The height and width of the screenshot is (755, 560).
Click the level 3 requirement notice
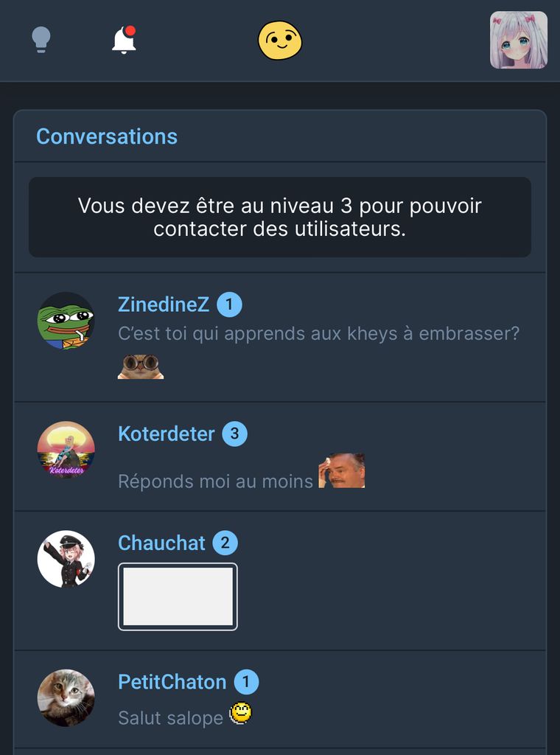(x=280, y=217)
